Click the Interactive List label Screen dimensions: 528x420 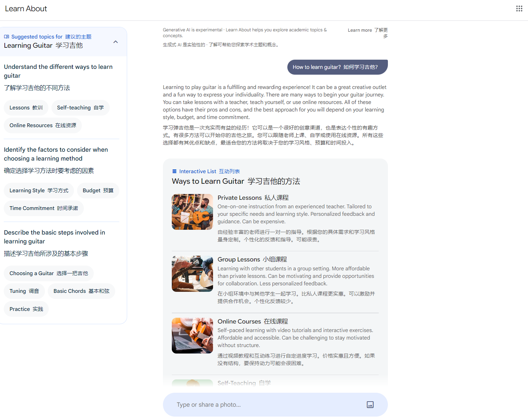pos(210,171)
